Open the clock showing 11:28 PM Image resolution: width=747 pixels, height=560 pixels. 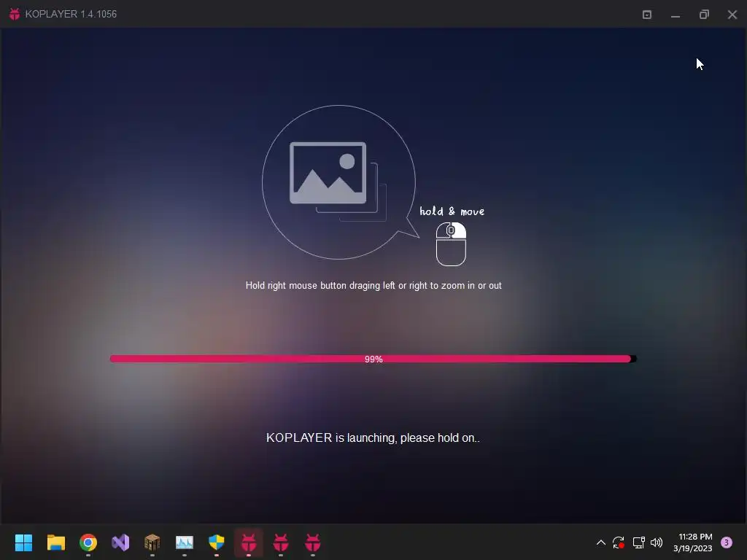click(693, 542)
